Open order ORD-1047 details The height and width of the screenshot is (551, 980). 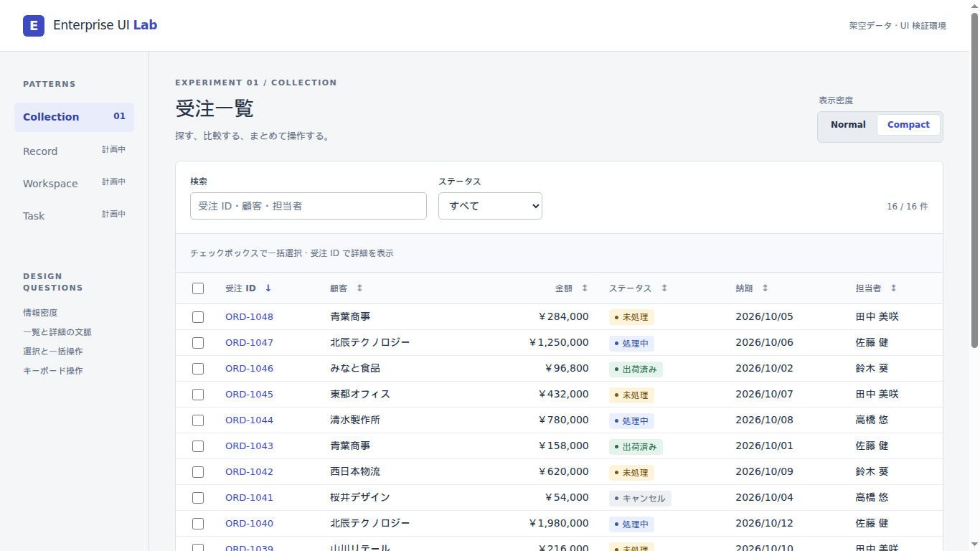(x=249, y=343)
